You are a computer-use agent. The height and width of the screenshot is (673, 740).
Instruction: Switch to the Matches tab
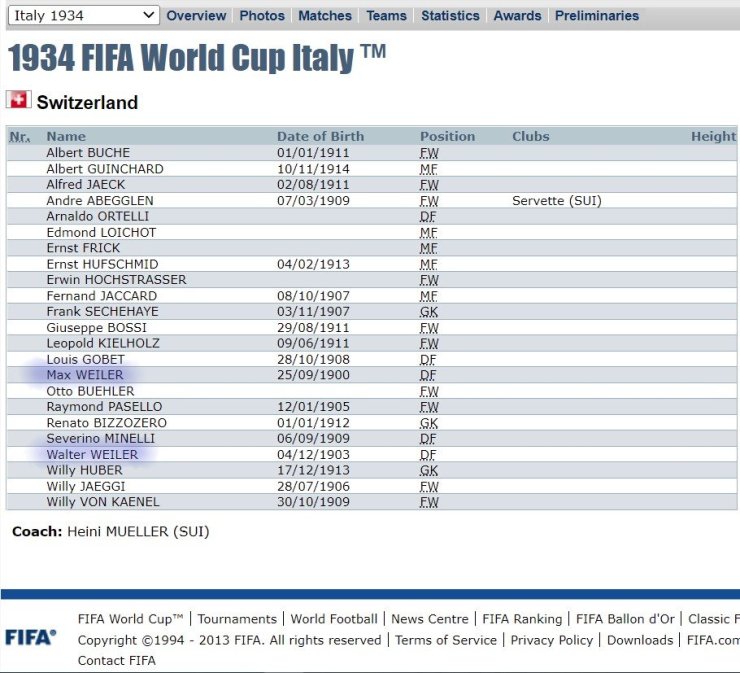[x=325, y=16]
